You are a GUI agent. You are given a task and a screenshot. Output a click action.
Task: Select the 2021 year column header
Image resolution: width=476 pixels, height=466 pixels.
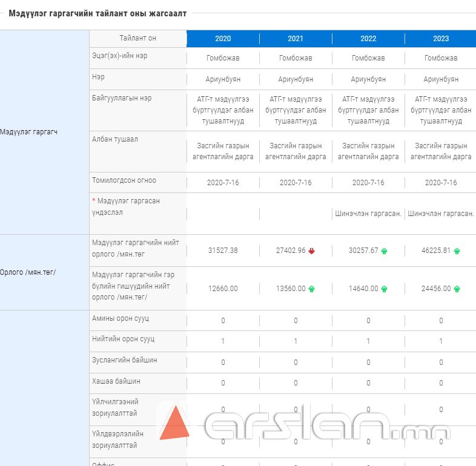(296, 39)
